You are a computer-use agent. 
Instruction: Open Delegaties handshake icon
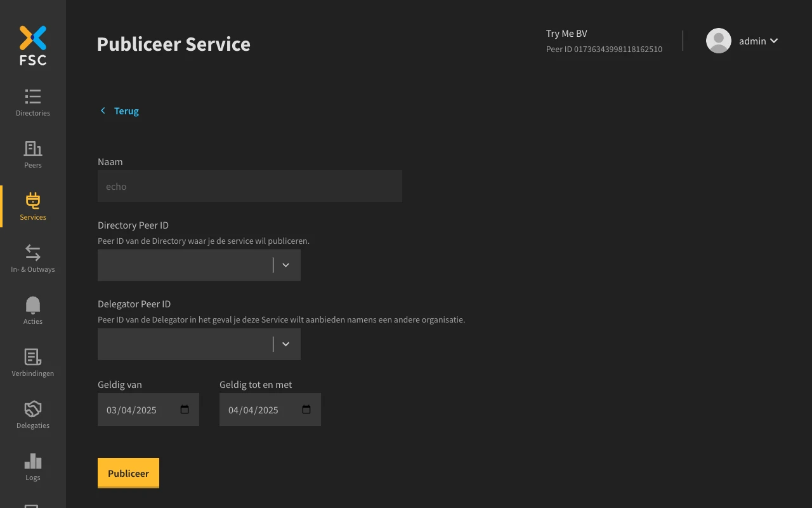click(x=33, y=410)
